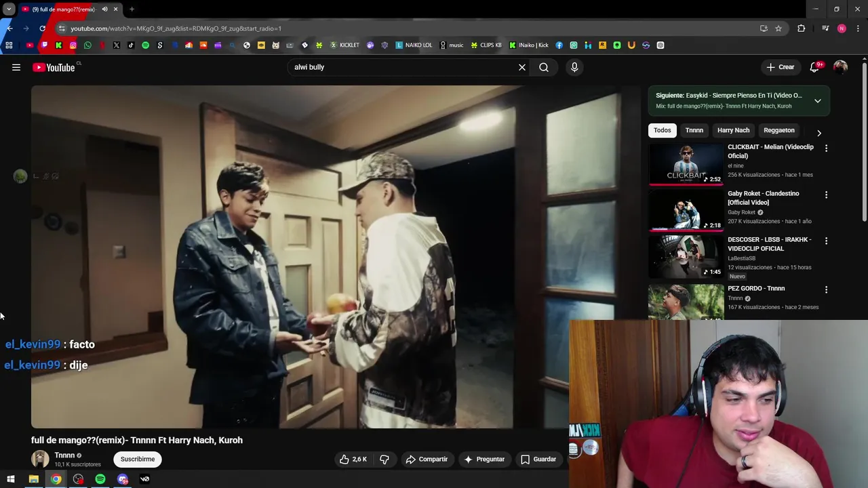
Task: Open Windows Start menu
Action: [x=11, y=479]
